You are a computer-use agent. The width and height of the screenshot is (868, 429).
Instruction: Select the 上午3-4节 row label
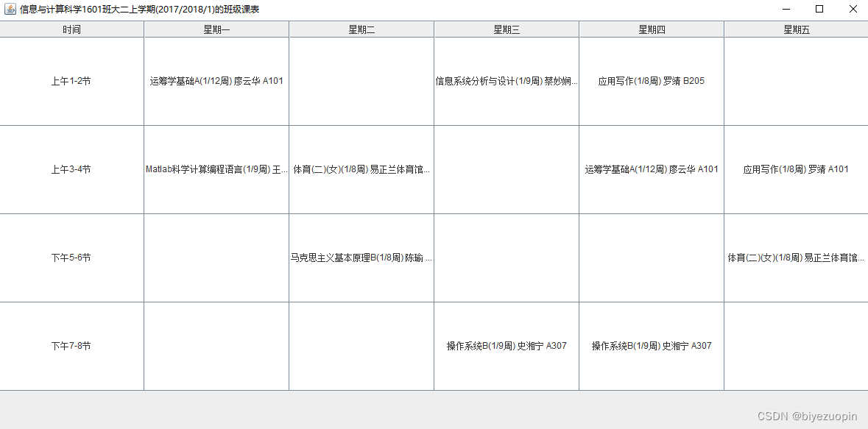tap(71, 169)
